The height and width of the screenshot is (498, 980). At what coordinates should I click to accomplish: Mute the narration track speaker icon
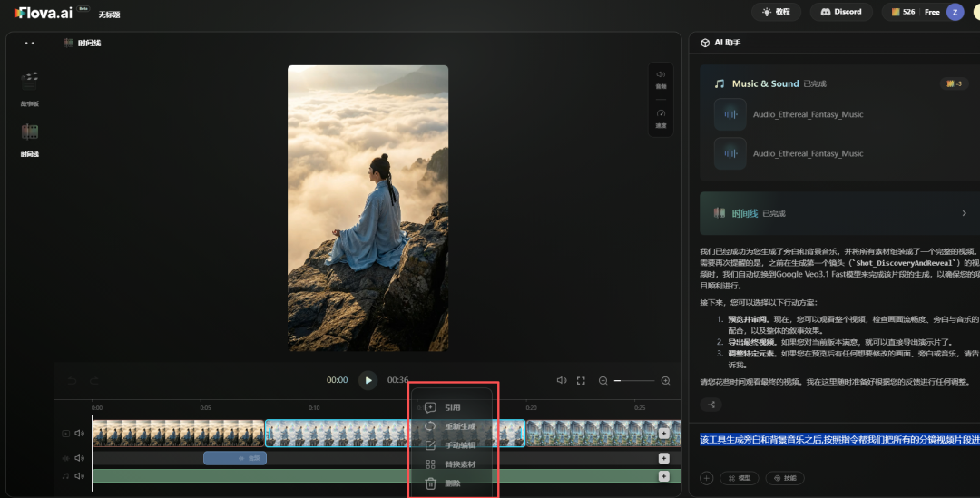[x=80, y=458]
